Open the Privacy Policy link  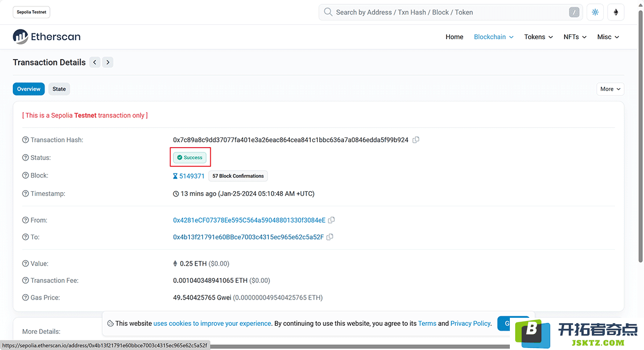click(470, 324)
